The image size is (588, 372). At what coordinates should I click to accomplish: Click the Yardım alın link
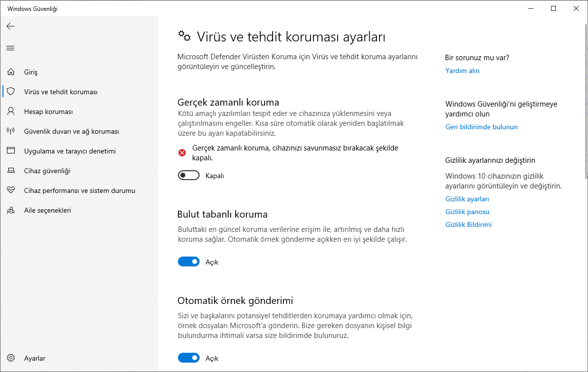(x=462, y=71)
